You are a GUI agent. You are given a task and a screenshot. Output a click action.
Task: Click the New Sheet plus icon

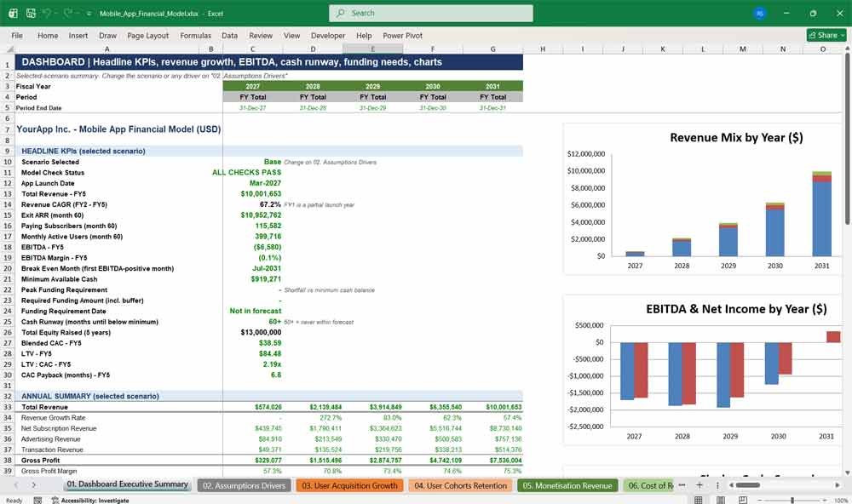click(x=699, y=485)
